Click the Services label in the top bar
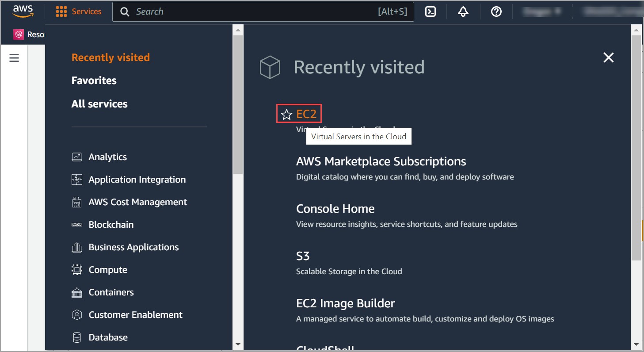Screen dimensions: 644x352 point(87,12)
